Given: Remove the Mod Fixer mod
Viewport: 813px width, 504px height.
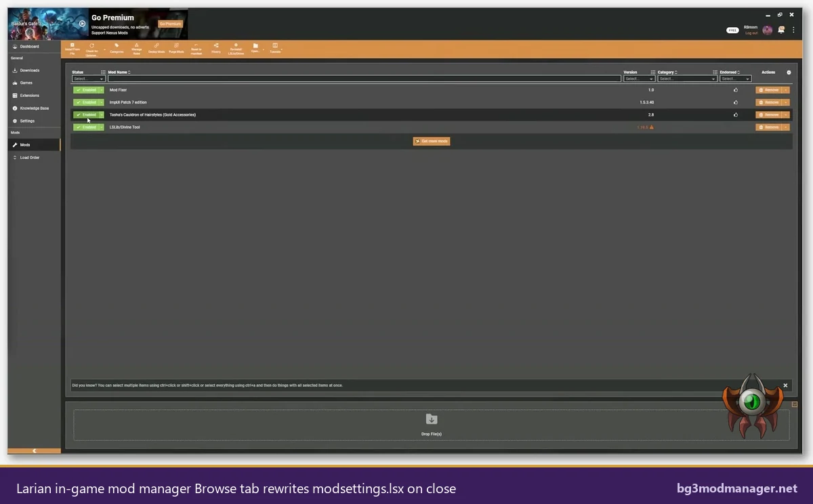Looking at the screenshot, I should click(x=769, y=89).
